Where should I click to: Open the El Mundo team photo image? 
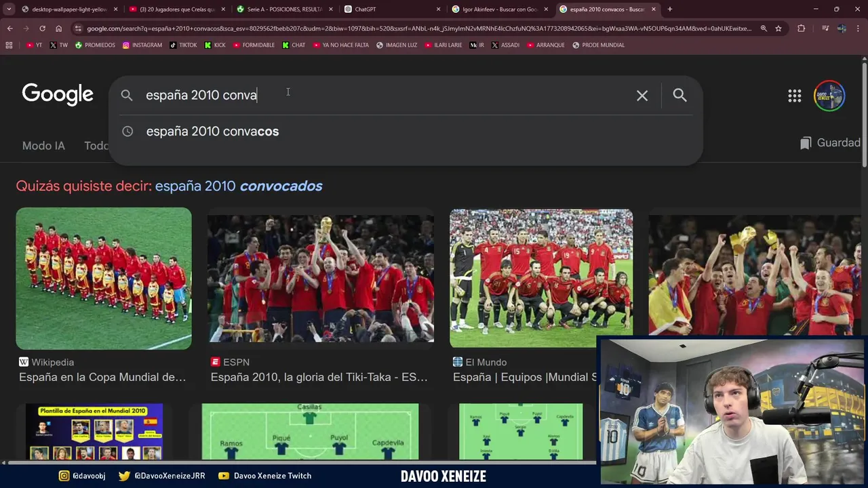coord(541,279)
